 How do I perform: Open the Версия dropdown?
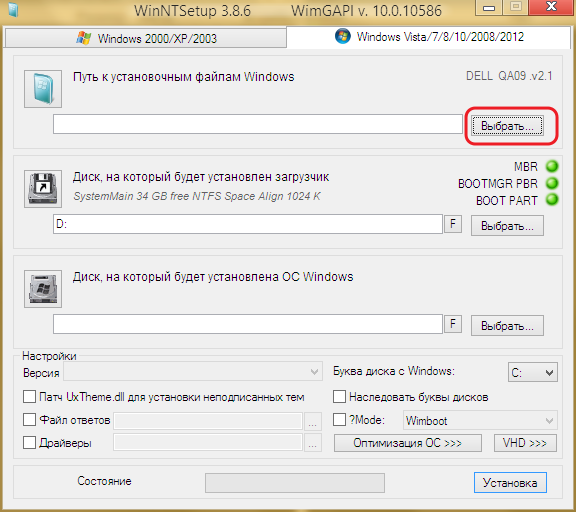[193, 372]
